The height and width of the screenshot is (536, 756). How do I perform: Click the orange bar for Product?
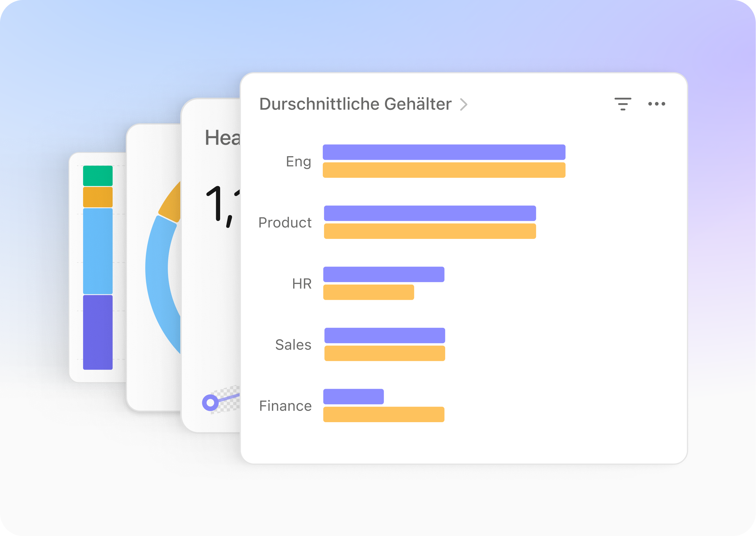[430, 231]
